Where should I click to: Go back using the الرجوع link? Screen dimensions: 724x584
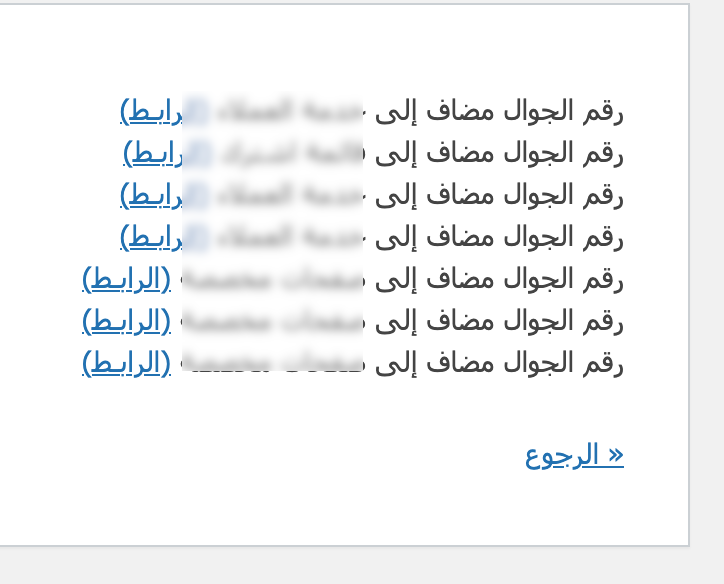tap(563, 455)
